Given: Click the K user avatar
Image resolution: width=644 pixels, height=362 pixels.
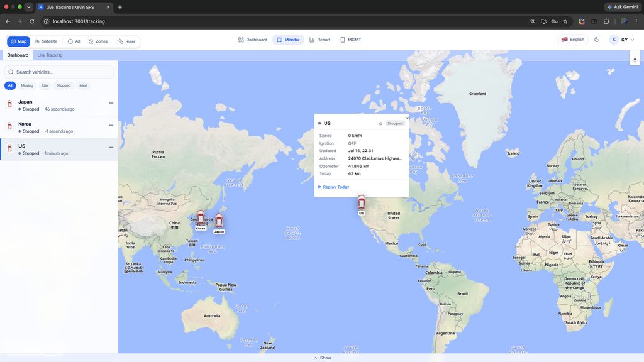Looking at the screenshot, I should 614,40.
